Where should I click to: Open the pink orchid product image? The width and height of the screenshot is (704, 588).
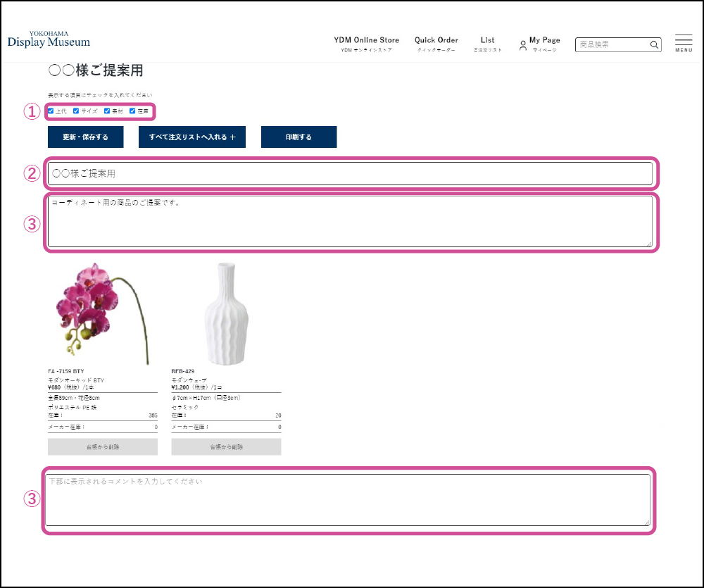102,313
